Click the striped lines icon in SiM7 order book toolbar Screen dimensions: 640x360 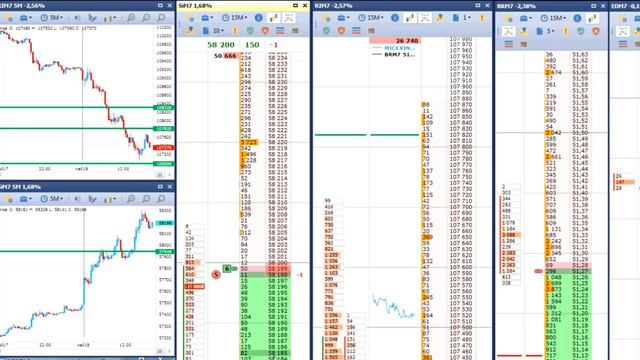click(x=280, y=31)
